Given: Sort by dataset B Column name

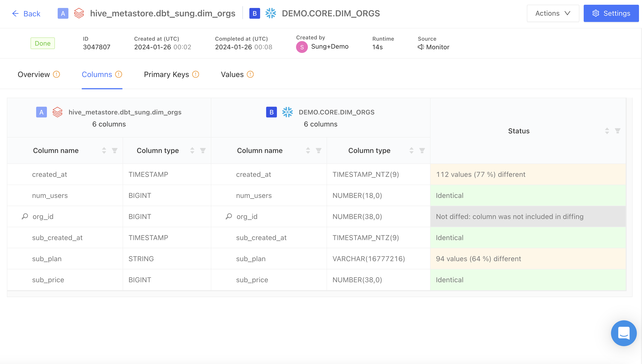Looking at the screenshot, I should click(x=308, y=151).
